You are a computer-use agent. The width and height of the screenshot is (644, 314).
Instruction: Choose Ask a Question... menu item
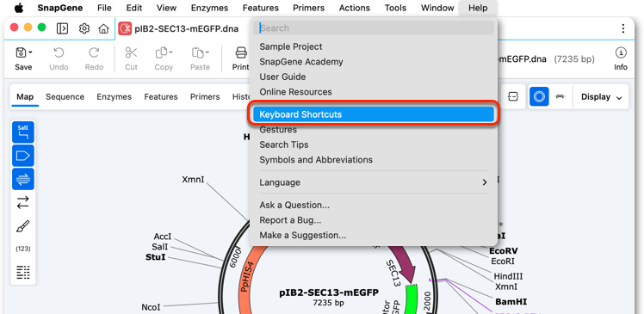pyautogui.click(x=374, y=205)
